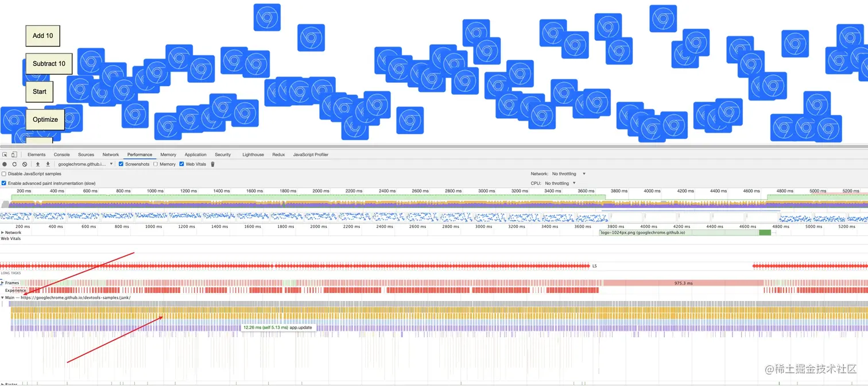Toggle the device toolbar icon
868x386 pixels.
(x=14, y=155)
